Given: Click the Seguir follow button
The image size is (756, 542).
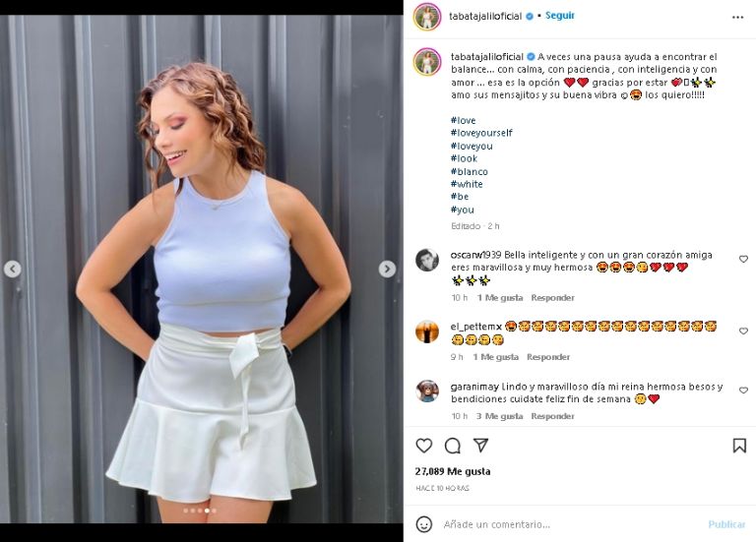Looking at the screenshot, I should coord(560,16).
